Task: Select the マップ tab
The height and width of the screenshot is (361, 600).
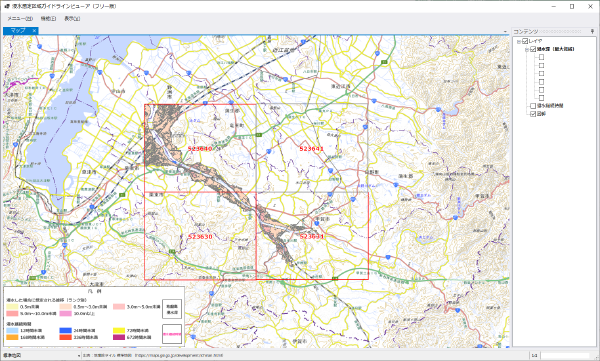Action: [18, 31]
